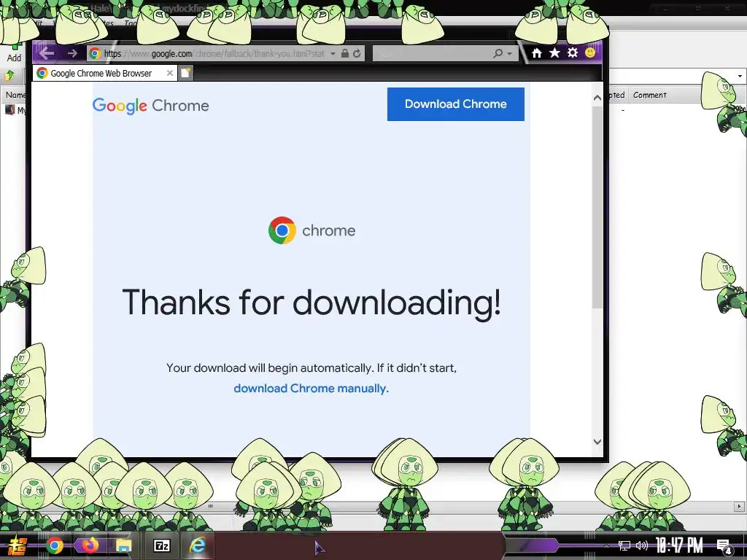747x560 pixels.
Task: Click the up-folder icon in background window
Action: tap(9, 75)
